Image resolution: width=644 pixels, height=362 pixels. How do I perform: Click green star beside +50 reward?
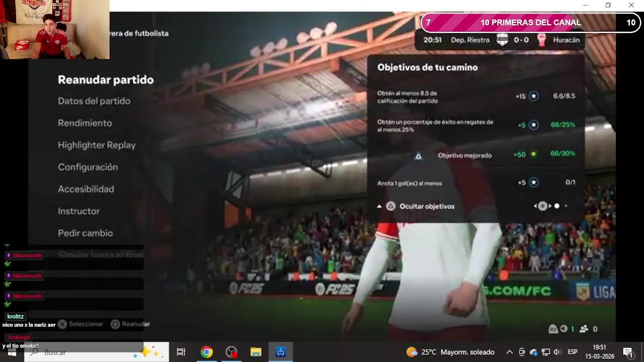click(533, 154)
